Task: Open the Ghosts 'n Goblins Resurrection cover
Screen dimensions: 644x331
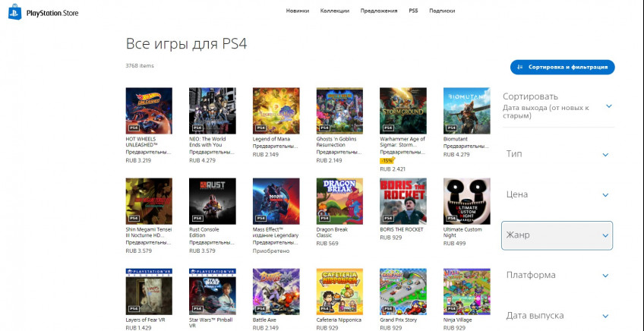Action: (339, 111)
